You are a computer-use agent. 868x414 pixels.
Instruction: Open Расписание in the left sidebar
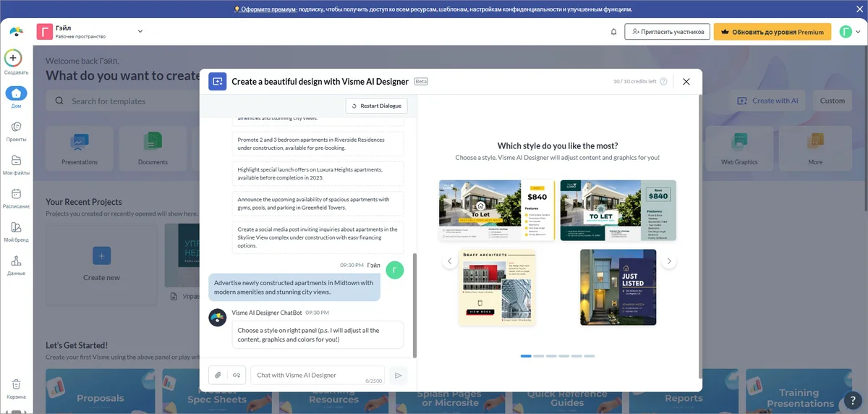point(16,194)
